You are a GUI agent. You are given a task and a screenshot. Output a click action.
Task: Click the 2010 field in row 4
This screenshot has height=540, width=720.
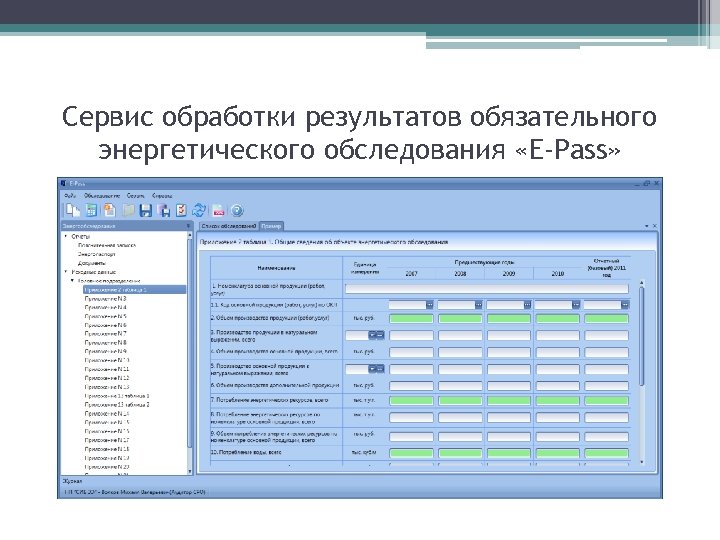click(x=557, y=352)
